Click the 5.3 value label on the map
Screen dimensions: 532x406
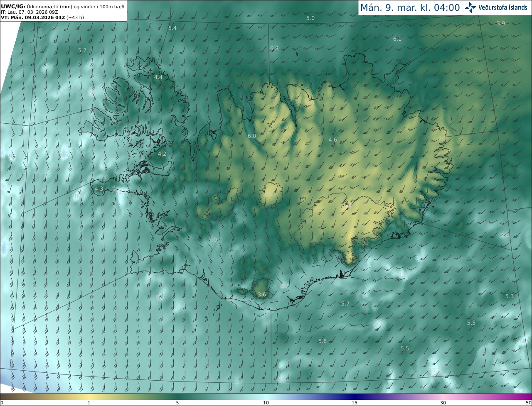coord(510,296)
